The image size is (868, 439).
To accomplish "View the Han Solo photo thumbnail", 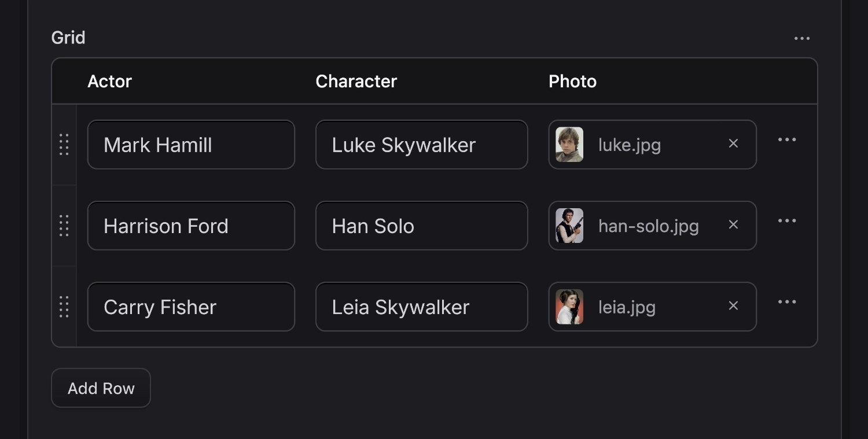I will 569,225.
